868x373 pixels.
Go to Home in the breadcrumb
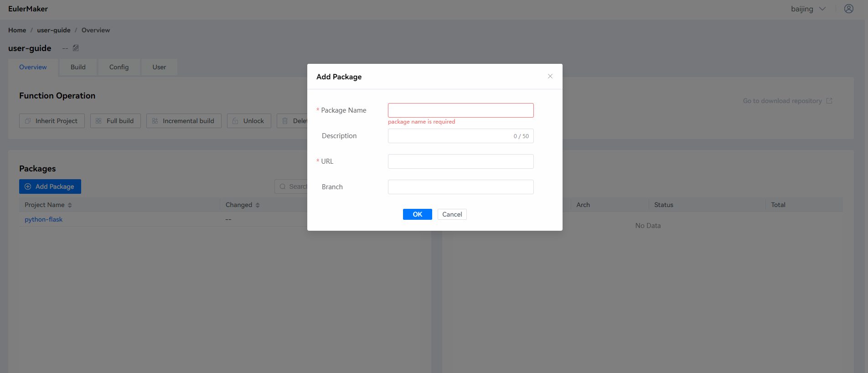pyautogui.click(x=17, y=30)
